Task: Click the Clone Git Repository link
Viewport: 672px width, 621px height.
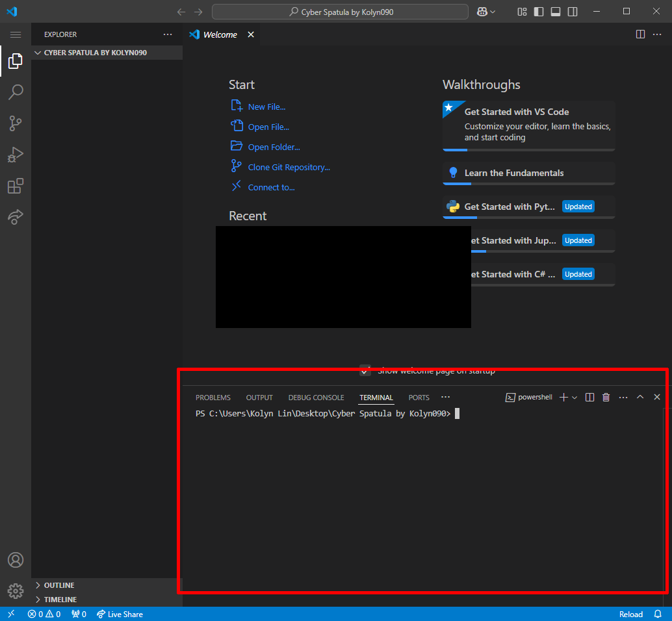Action: (x=289, y=167)
